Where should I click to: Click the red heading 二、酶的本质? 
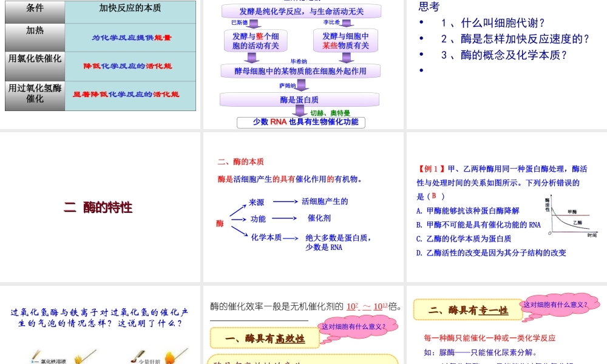[x=240, y=162]
